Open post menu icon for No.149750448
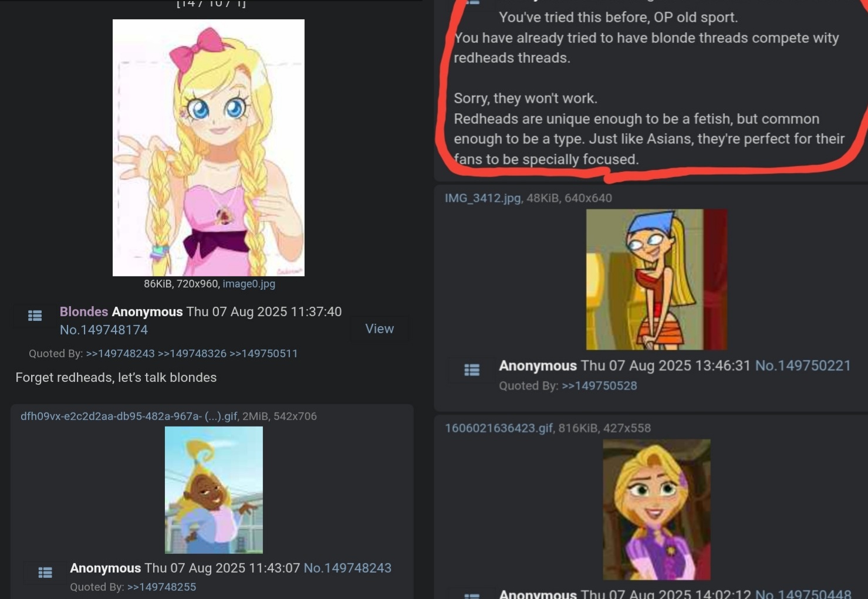 472,595
